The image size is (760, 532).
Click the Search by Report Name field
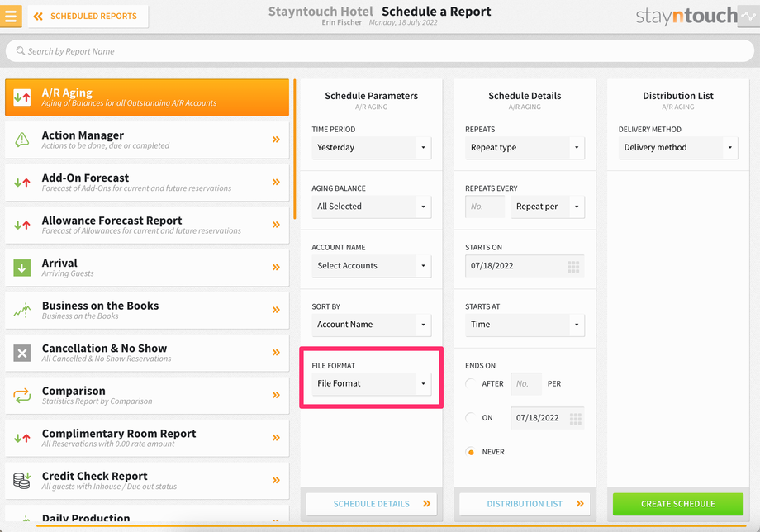point(380,51)
